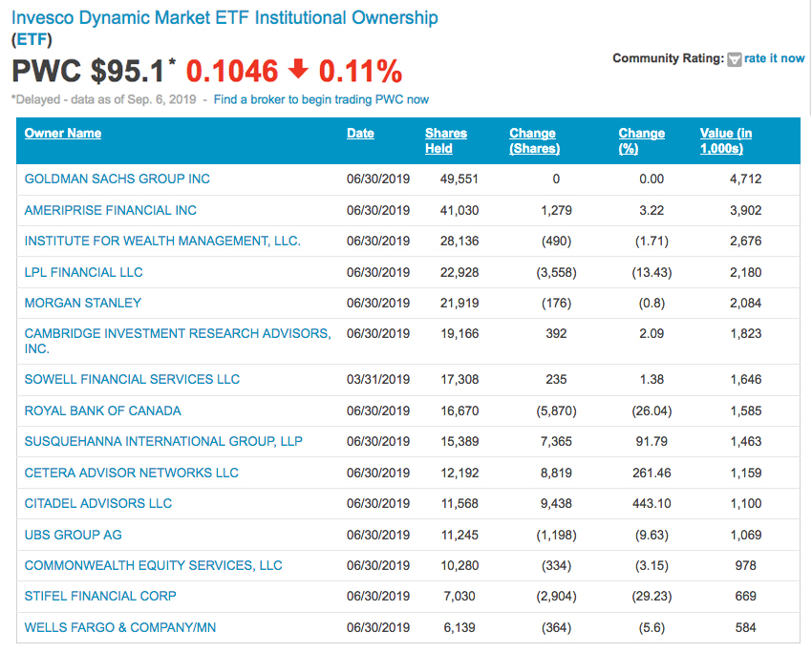Image resolution: width=812 pixels, height=653 pixels.
Task: Sort table by Owner Name column
Action: (63, 133)
